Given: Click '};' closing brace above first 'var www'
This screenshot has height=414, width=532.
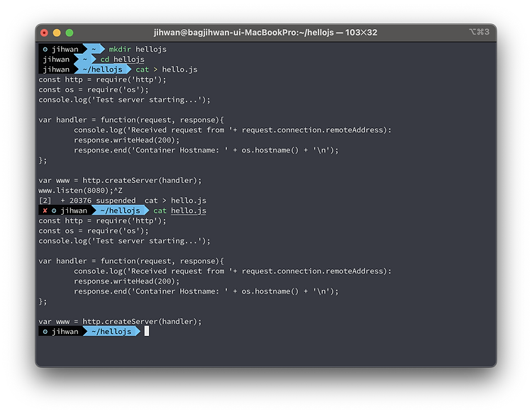Looking at the screenshot, I should 43,160.
